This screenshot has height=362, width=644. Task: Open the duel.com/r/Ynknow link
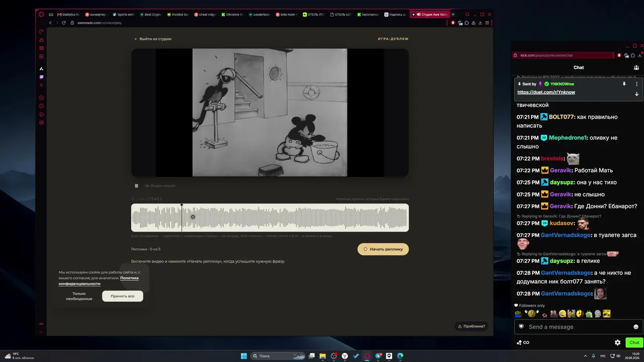point(546,93)
